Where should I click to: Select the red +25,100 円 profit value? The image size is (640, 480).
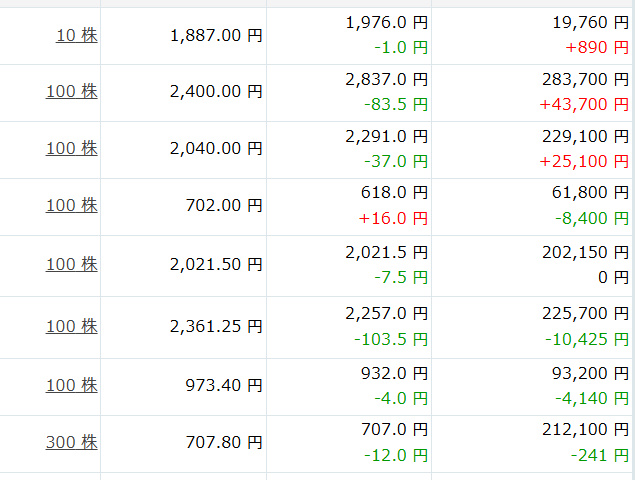click(584, 162)
